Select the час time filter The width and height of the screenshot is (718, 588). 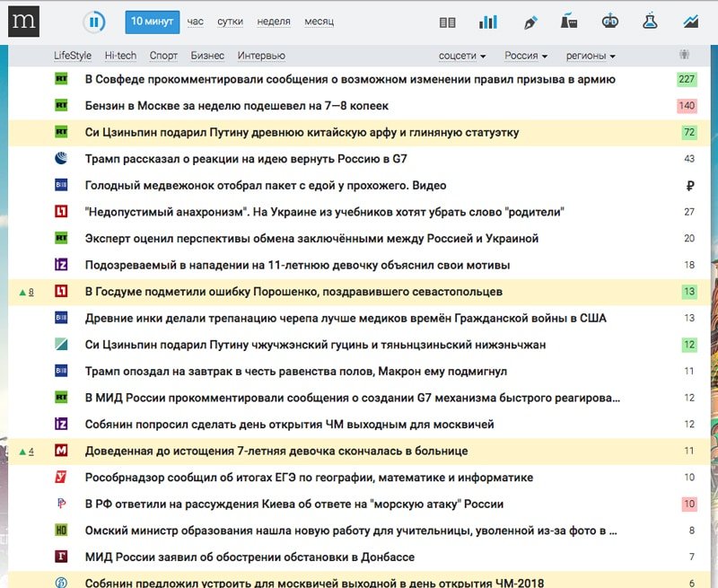pos(196,20)
